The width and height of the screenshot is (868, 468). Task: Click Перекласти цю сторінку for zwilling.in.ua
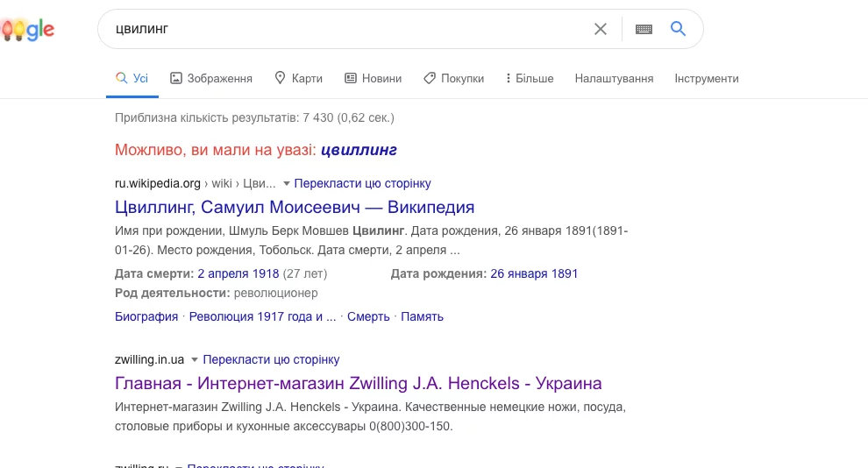271,359
